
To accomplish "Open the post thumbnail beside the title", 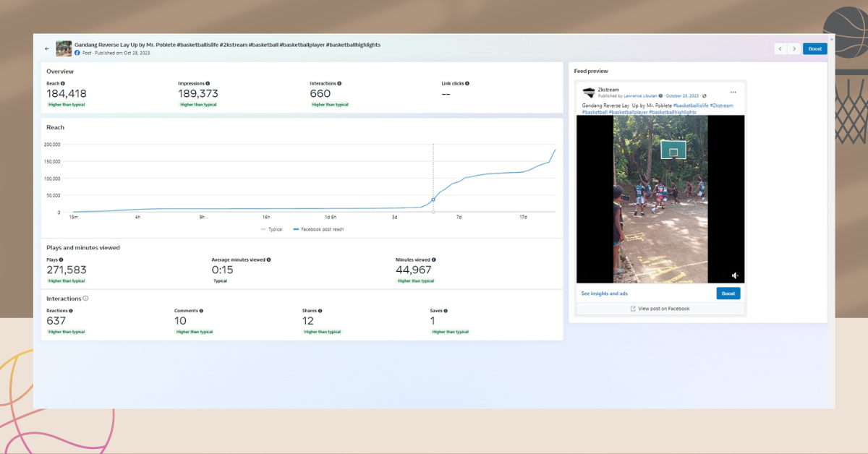I will point(64,48).
